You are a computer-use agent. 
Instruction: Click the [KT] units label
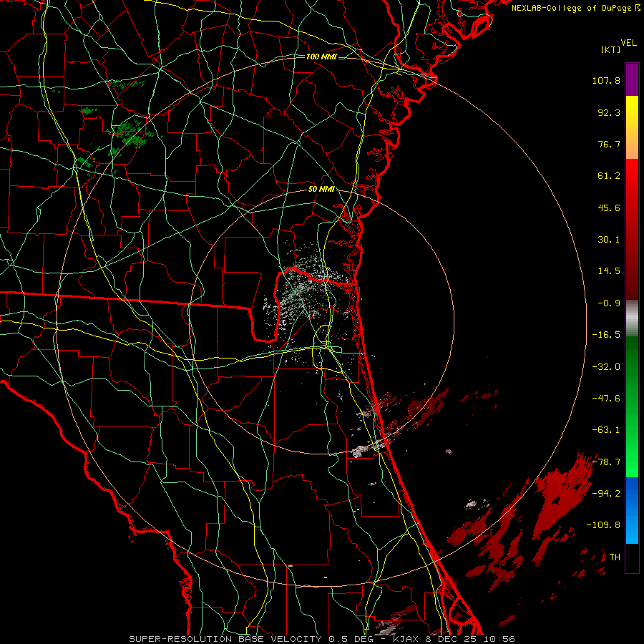click(611, 49)
